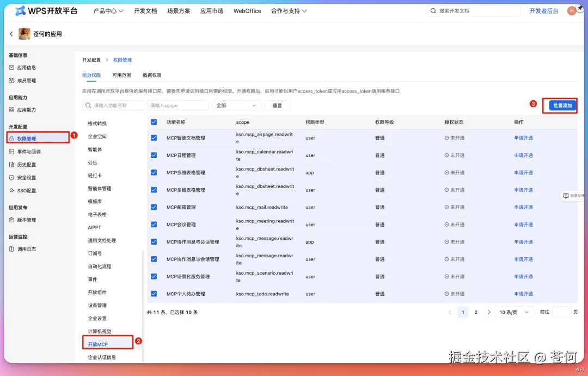Screen dimensions: 588x376
Task: Click the 我要反馈 feedback widget
Action: pos(573,196)
